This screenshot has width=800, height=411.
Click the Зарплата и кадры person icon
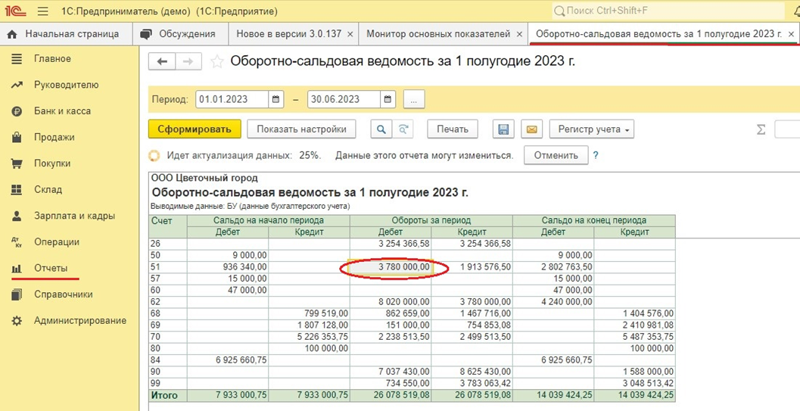tap(17, 216)
